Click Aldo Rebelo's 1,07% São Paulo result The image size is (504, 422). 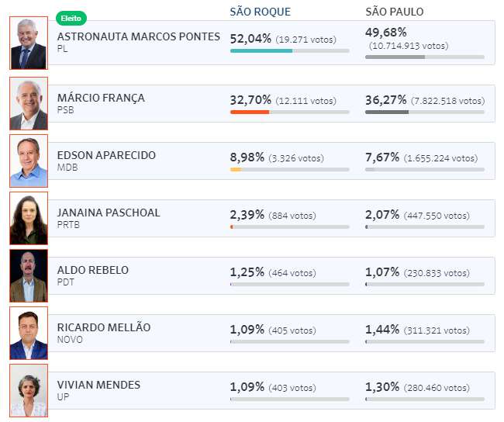point(382,272)
